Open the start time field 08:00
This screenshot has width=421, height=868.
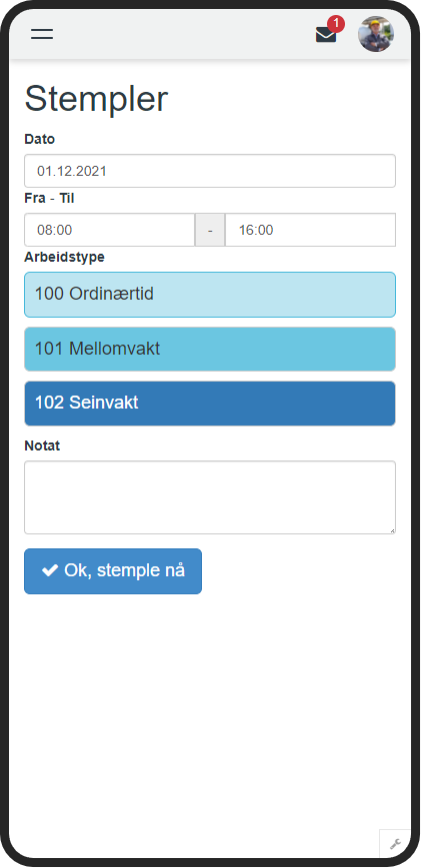(110, 230)
